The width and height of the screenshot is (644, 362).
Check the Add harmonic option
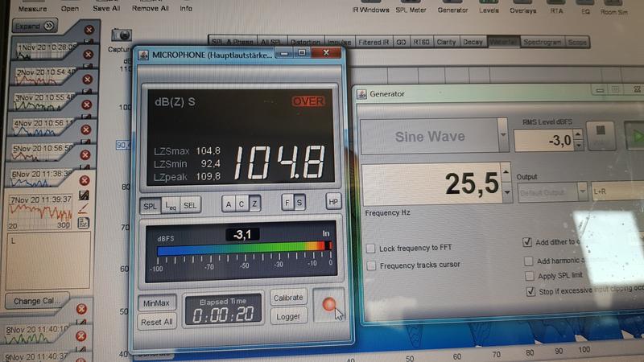tap(529, 261)
